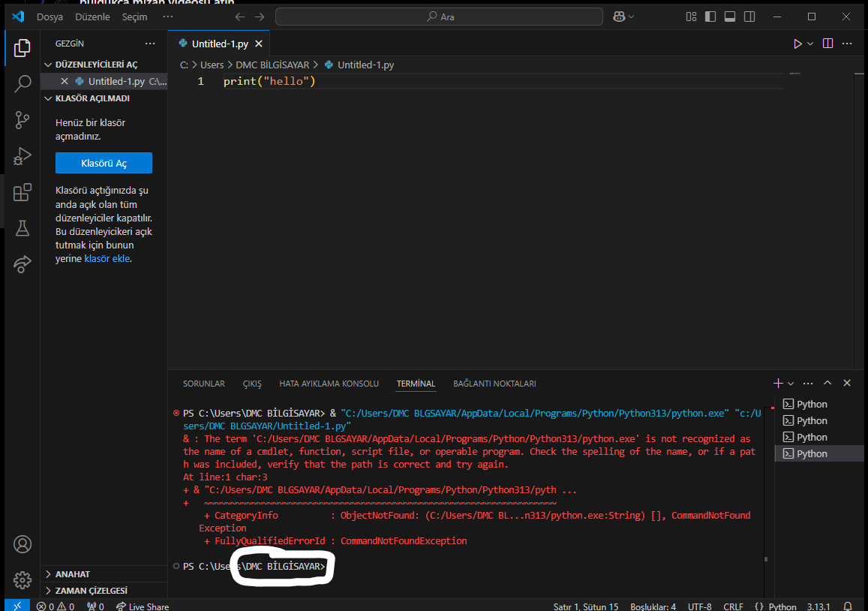Switch to SORUNLAR panel tab
Screen dimensions: 868x611
click(204, 384)
